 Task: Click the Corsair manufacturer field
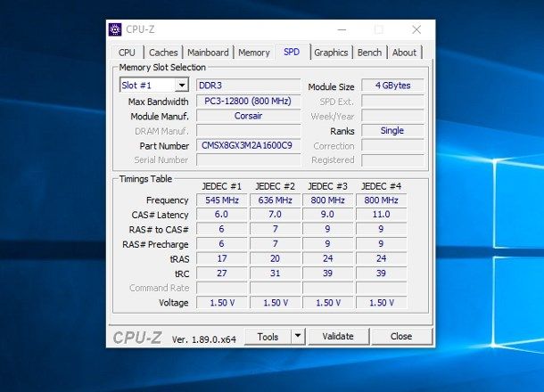click(249, 116)
